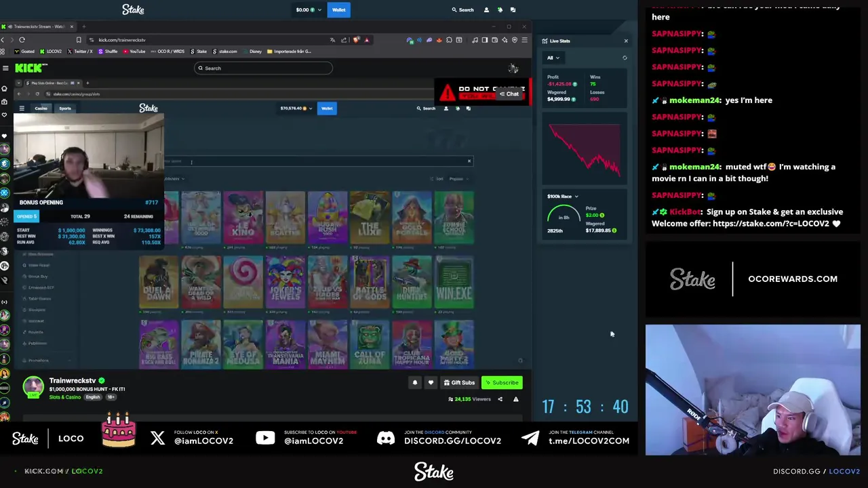Screen dimensions: 868x488
Task: Reload the Kick page in browser
Action: click(x=22, y=40)
